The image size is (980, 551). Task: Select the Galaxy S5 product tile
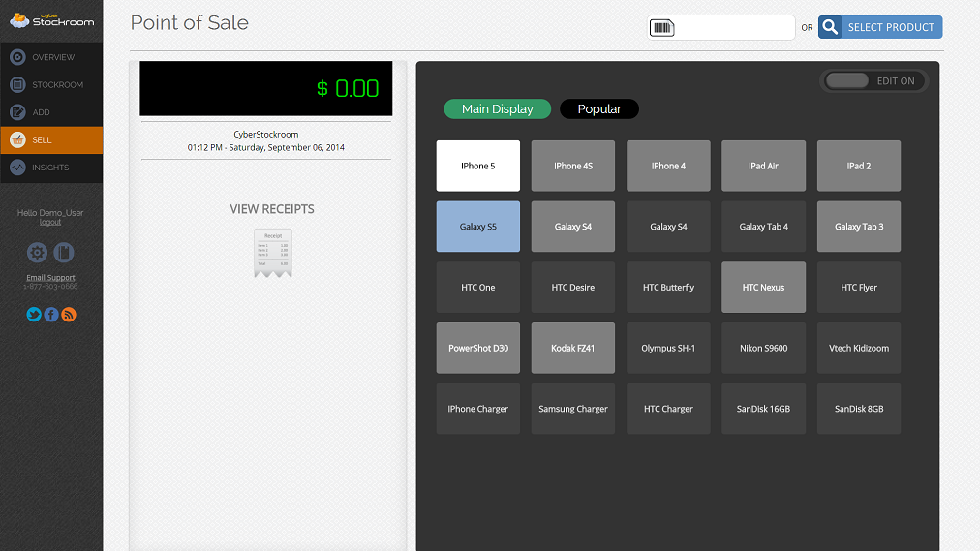pos(477,227)
